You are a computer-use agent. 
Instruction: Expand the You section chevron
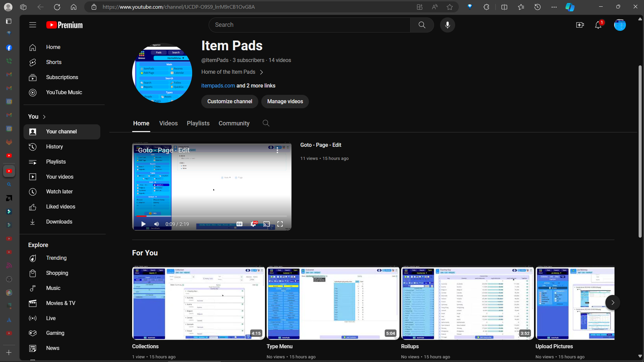click(44, 117)
